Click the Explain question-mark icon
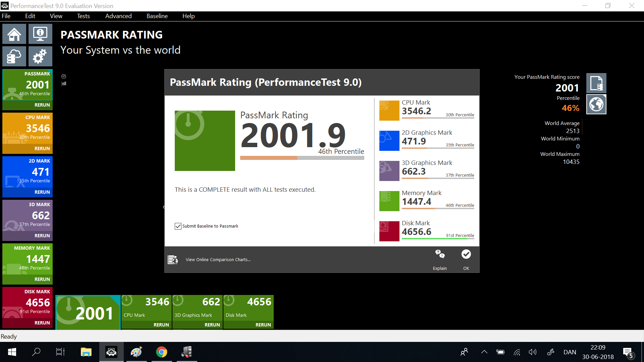 pos(440,255)
